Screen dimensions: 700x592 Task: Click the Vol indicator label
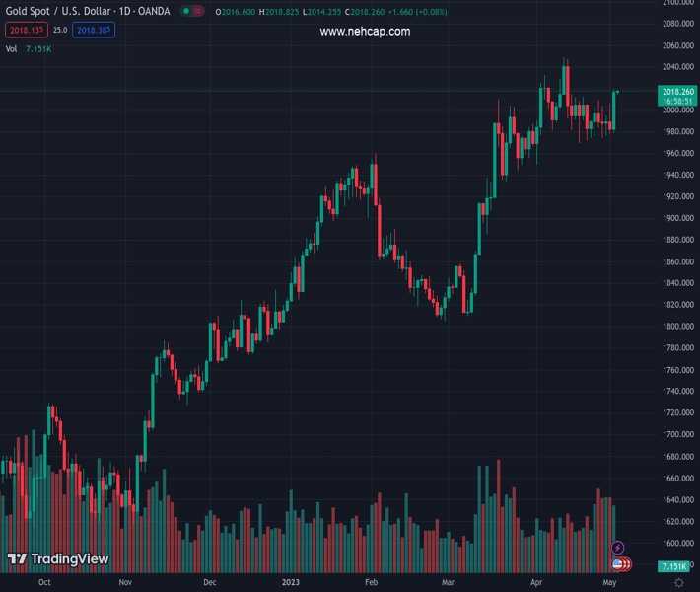pos(12,48)
